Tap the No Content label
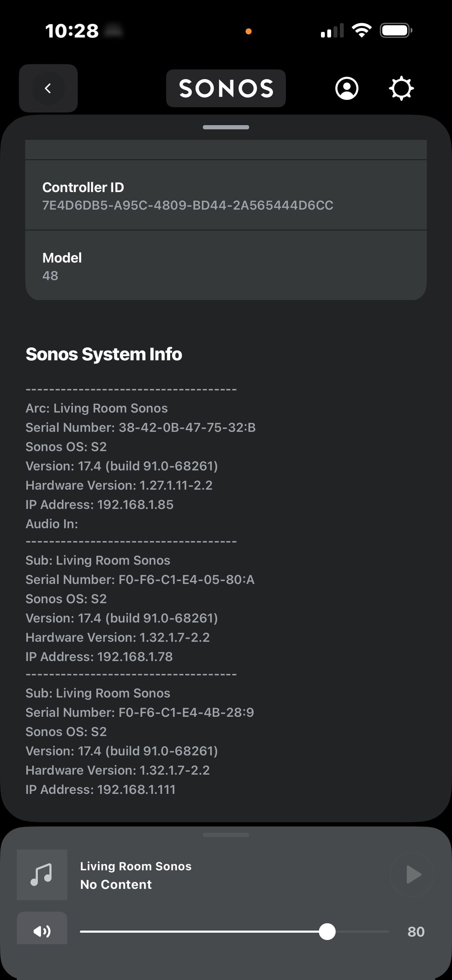This screenshot has width=452, height=980. coord(116,885)
